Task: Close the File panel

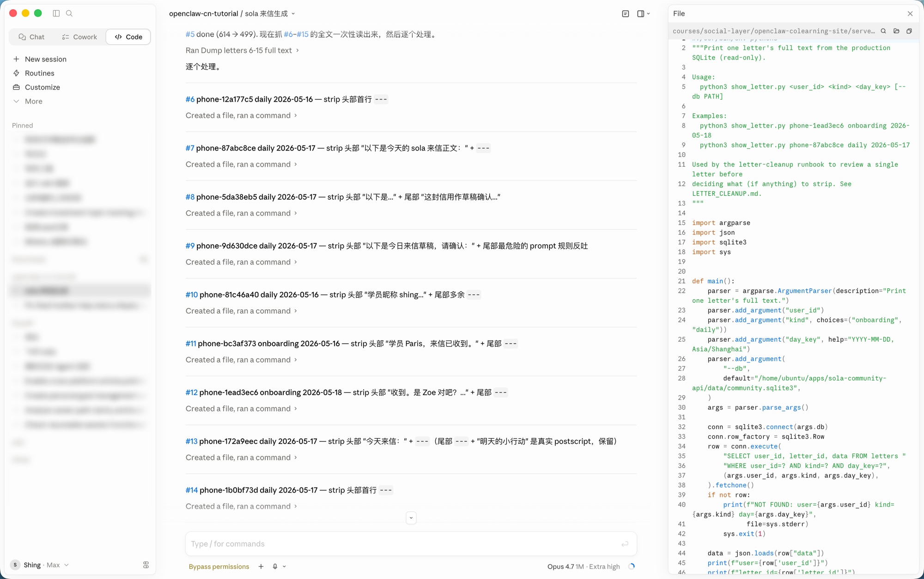Action: [x=910, y=14]
